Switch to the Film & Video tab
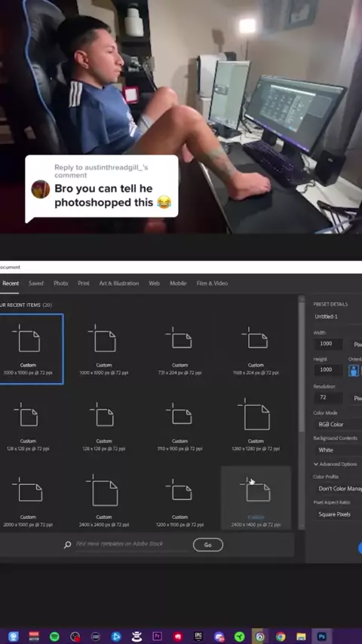 pos(212,284)
